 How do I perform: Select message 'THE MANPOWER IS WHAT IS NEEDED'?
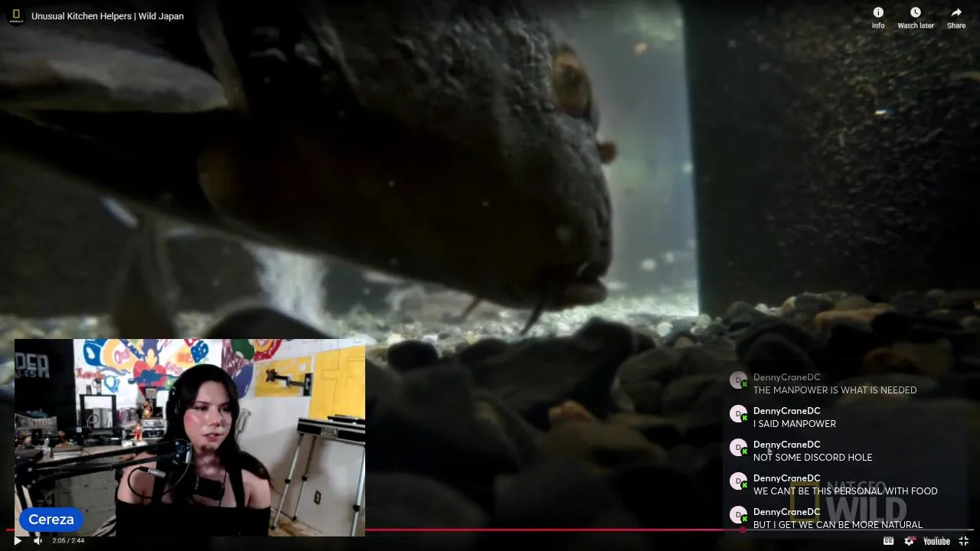coord(835,390)
